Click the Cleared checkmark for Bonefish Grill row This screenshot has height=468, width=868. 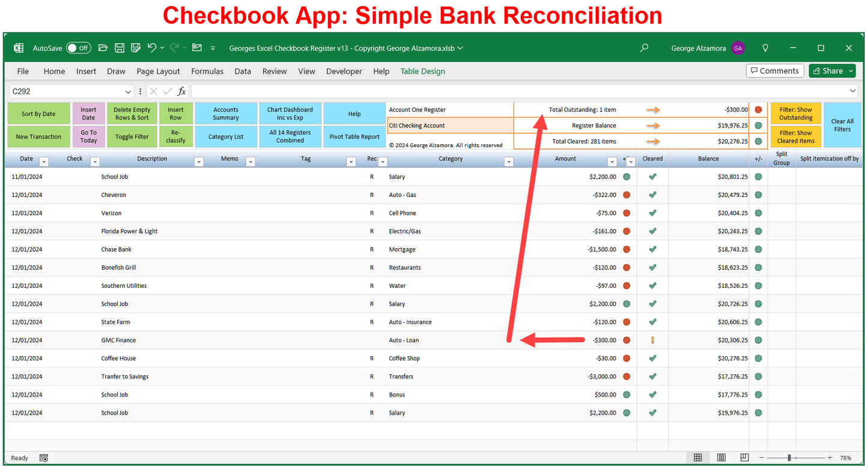pos(652,267)
